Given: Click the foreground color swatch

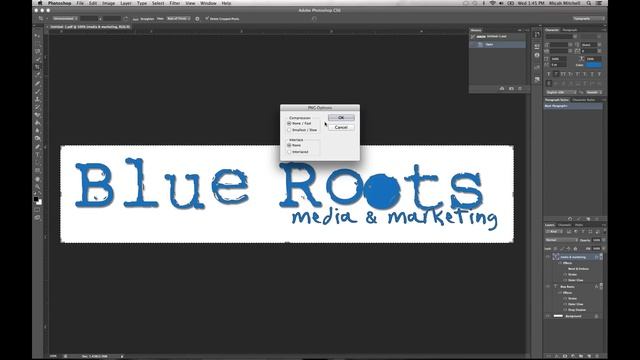Looking at the screenshot, I should [36, 199].
